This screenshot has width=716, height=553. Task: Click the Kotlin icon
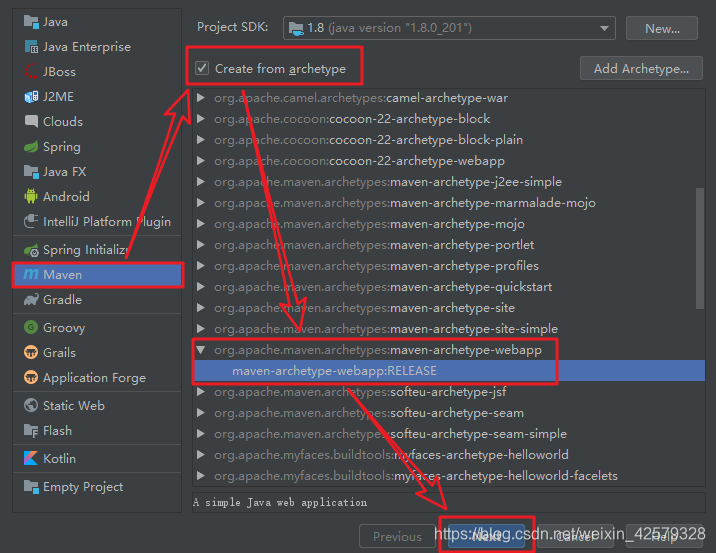(31, 458)
